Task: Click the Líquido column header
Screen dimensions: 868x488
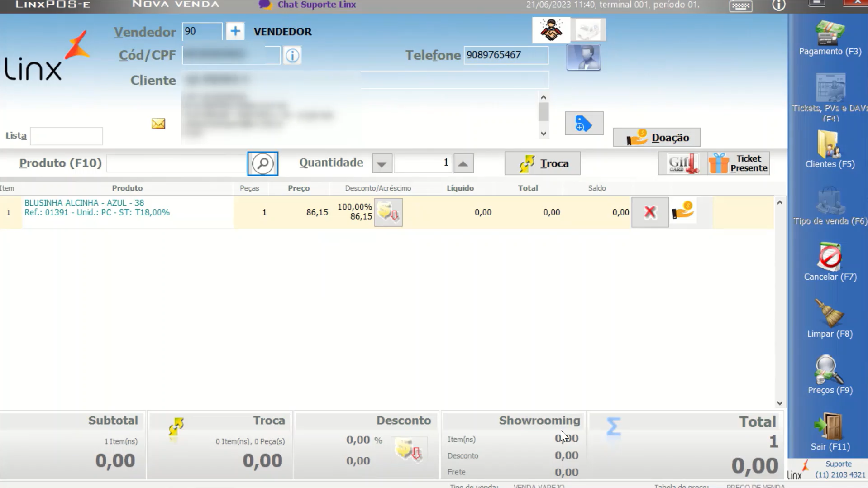Action: (460, 188)
